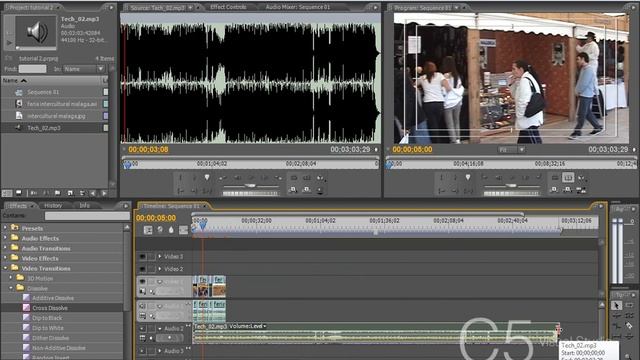Switch Project panel to Icon view
This screenshot has height=360, width=640.
[19, 193]
